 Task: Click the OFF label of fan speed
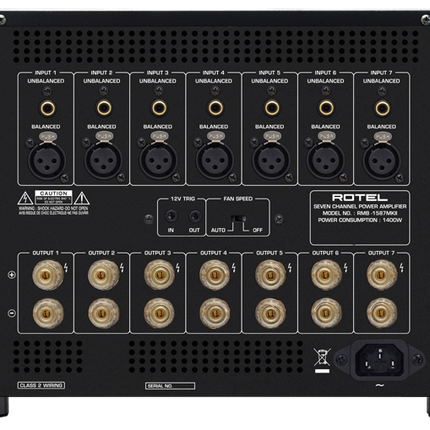(x=257, y=230)
